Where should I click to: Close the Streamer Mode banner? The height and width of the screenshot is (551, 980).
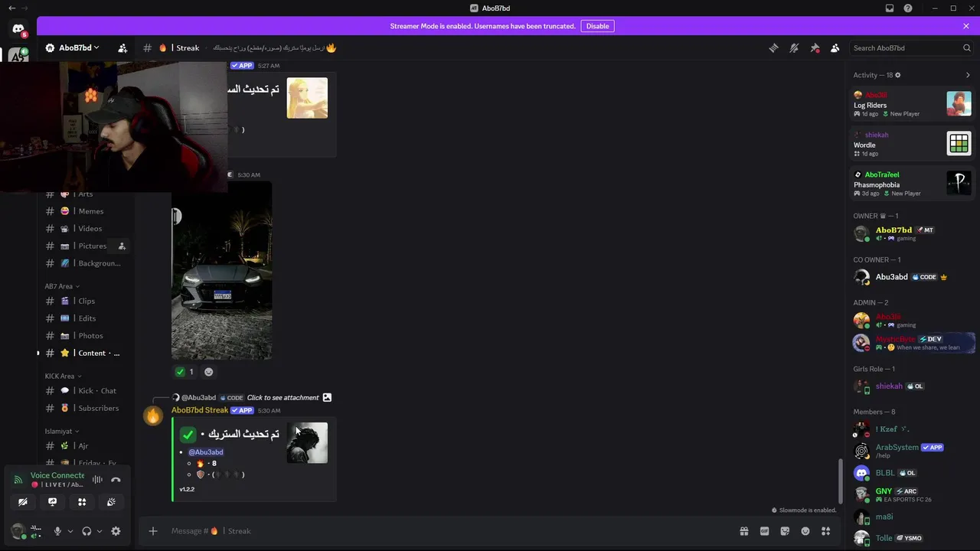[x=966, y=26]
